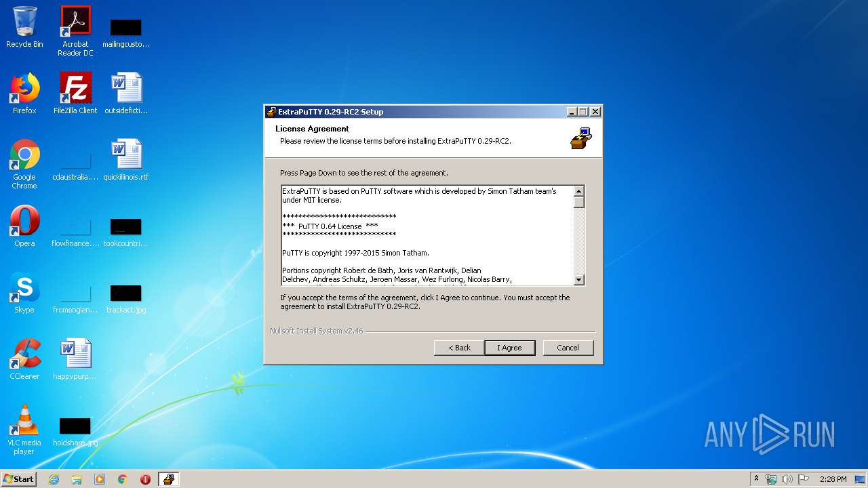Open Action Center flag tray icon
Screen dimensions: 868x488
pos(804,479)
